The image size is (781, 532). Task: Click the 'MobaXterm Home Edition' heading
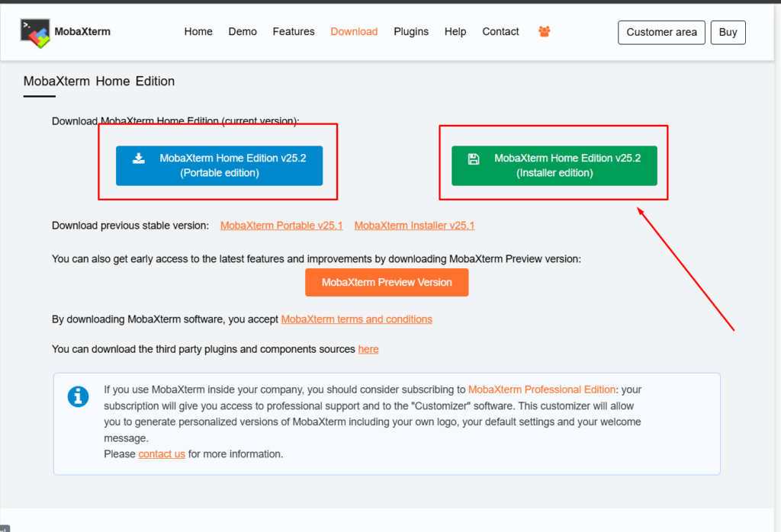pos(99,81)
